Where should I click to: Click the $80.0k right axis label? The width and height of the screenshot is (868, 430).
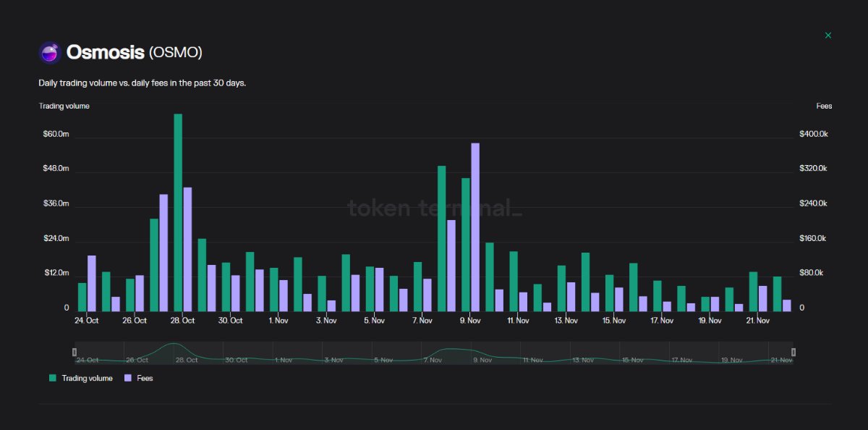(812, 273)
